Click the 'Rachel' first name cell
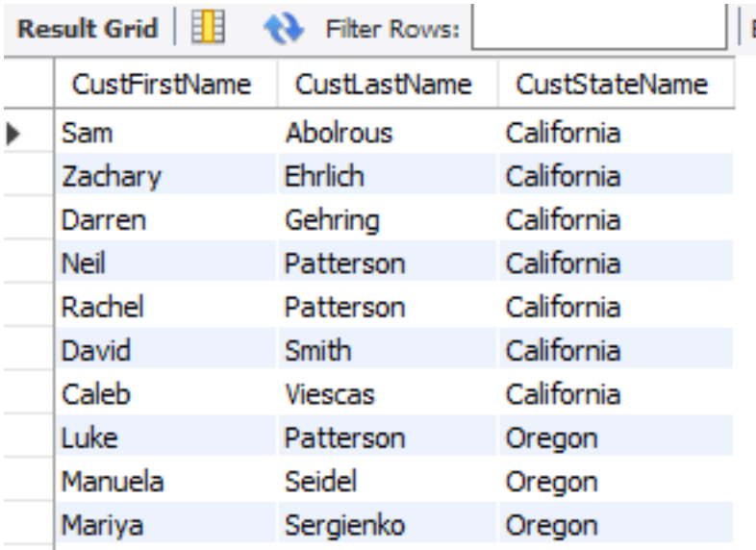This screenshot has width=756, height=550. (165, 306)
